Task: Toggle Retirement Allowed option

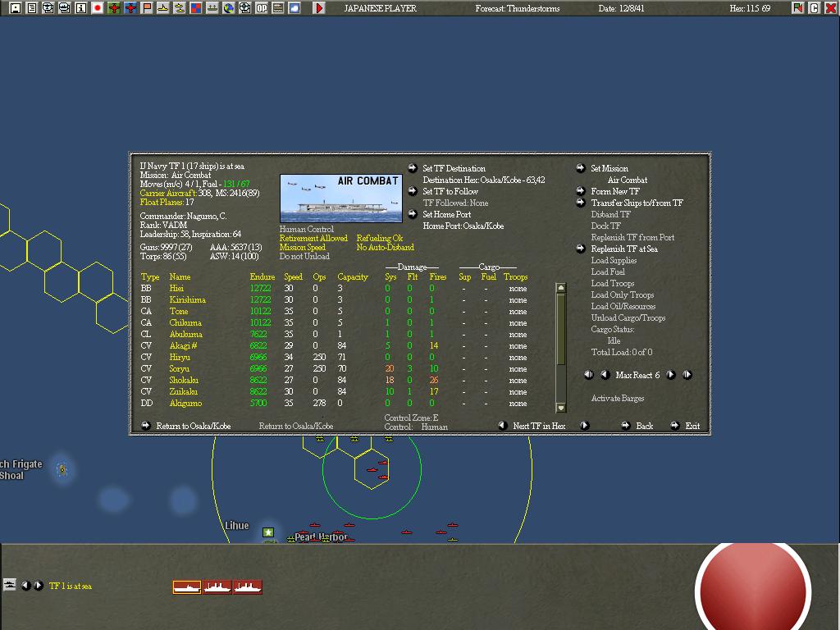Action: pos(313,239)
